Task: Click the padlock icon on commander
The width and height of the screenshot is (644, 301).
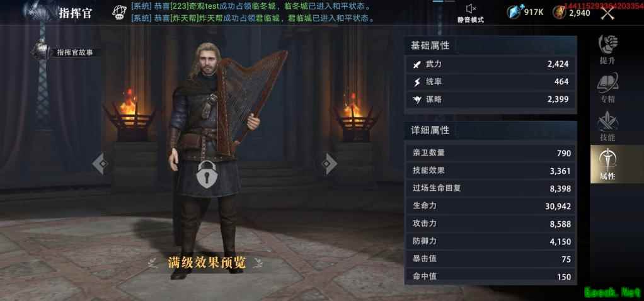Action: 206,174
